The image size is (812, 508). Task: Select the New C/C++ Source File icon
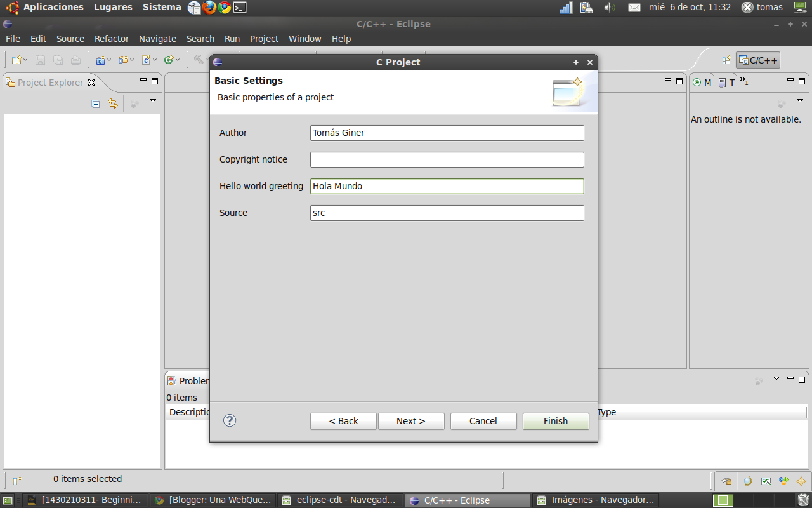[x=146, y=60]
